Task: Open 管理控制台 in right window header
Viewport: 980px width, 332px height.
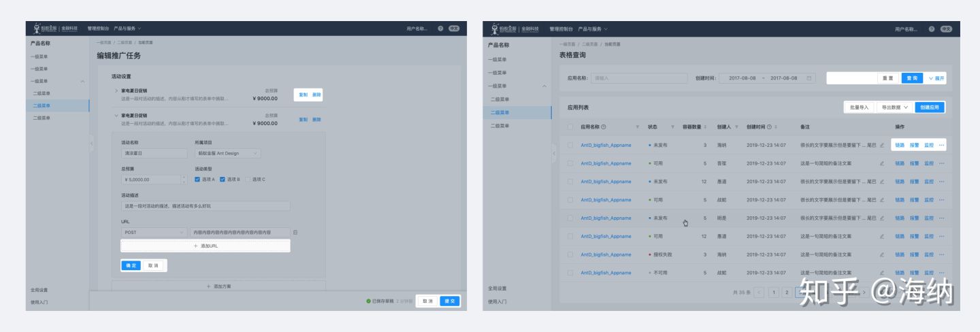Action: 561,29
